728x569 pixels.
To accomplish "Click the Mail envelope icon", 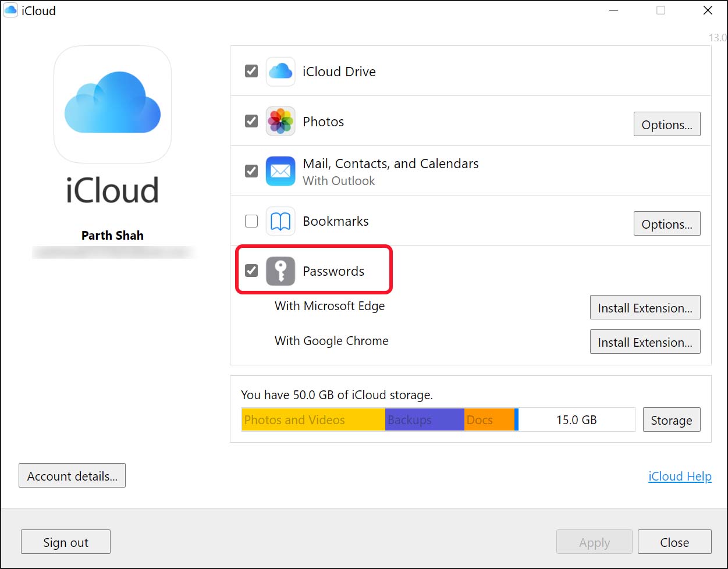I will (280, 171).
